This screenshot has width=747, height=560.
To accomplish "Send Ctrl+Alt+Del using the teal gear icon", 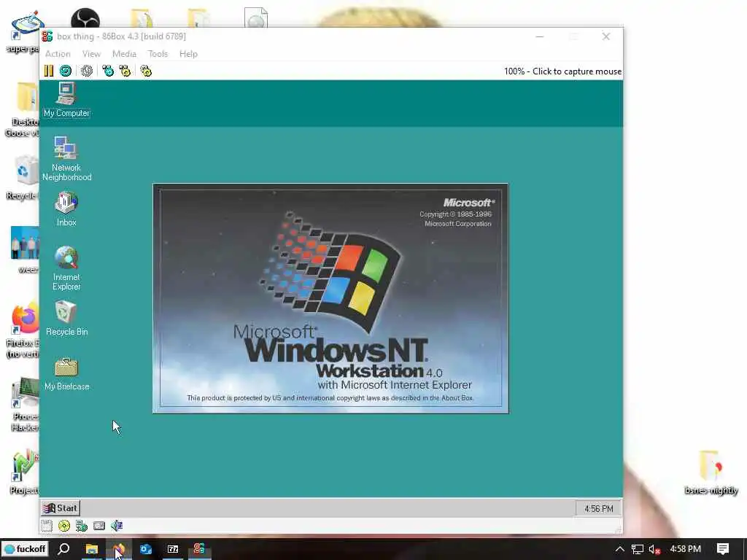I will click(108, 71).
